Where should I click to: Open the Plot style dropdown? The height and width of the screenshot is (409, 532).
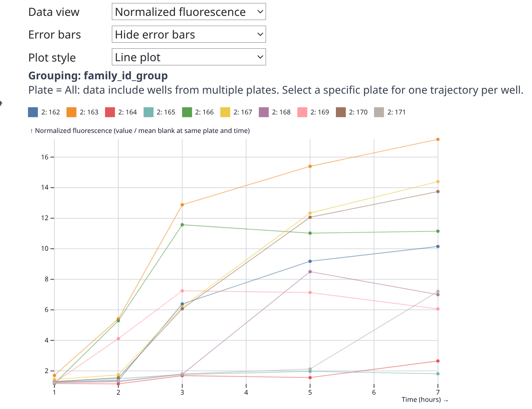(x=189, y=57)
